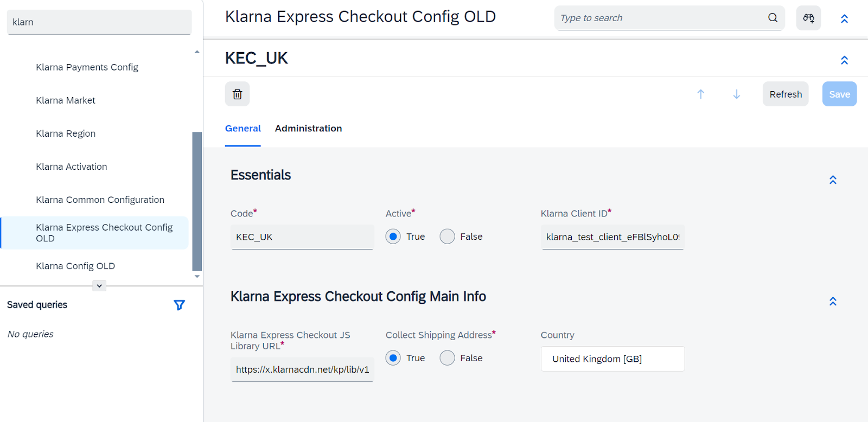This screenshot has height=422, width=868.
Task: Set Active to False
Action: [x=447, y=236]
